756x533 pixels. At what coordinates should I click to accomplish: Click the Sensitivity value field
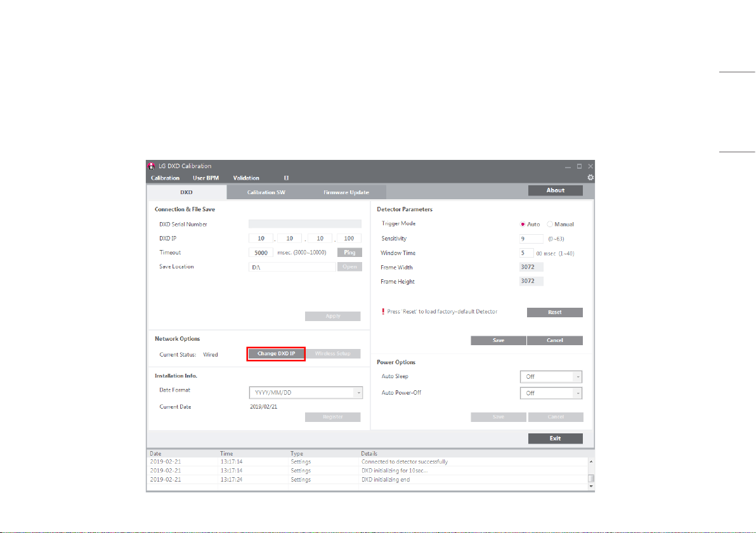pyautogui.click(x=531, y=239)
